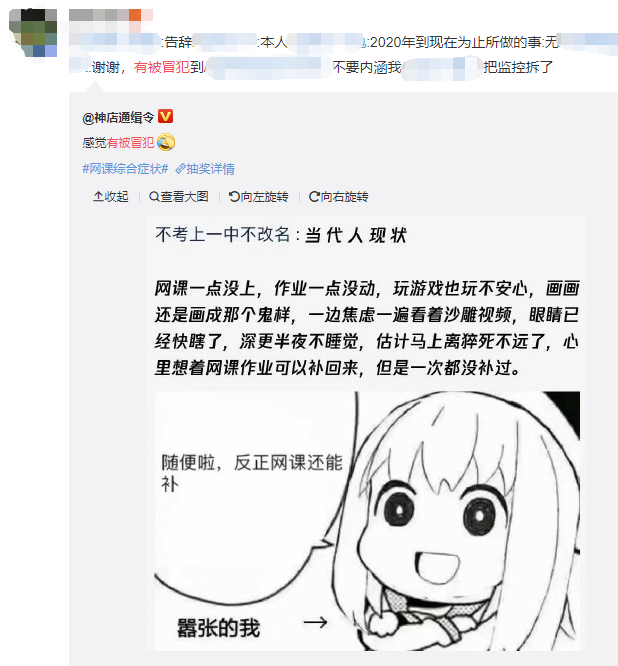Click the rotate-right arrow icon

(314, 196)
